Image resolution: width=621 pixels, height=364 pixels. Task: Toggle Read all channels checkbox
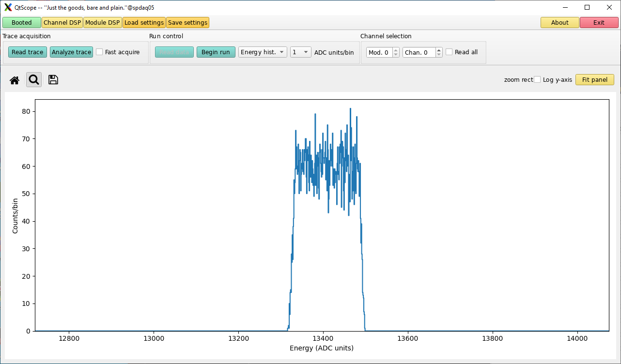pos(449,52)
